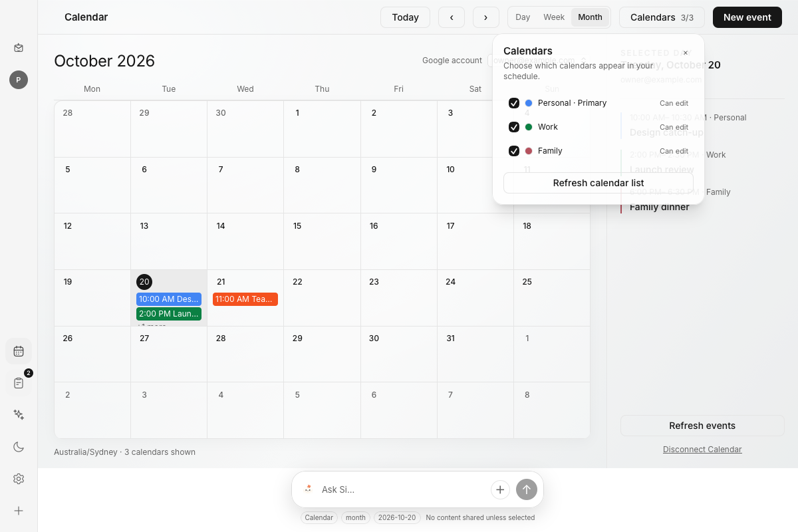Click the Disconnect Calendar link
Viewport: 798px width, 532px height.
click(x=702, y=450)
